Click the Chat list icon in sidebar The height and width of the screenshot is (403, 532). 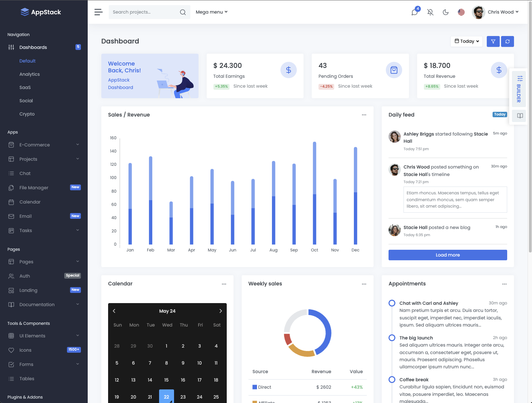pyautogui.click(x=11, y=173)
